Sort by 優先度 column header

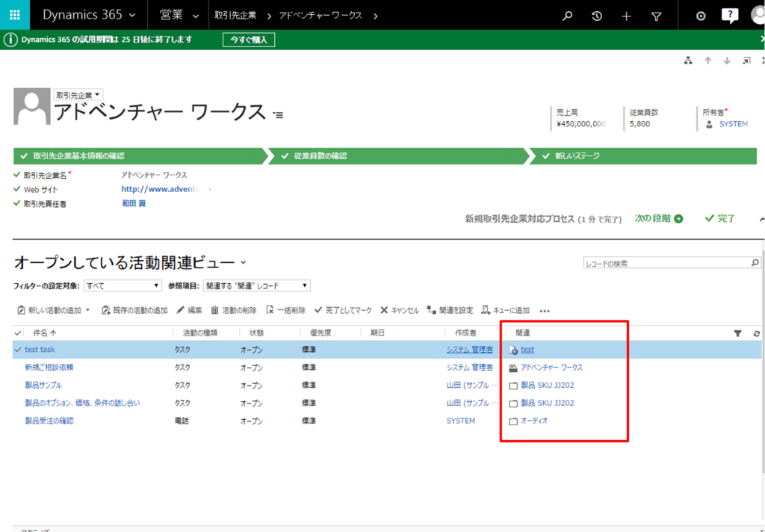(x=321, y=332)
